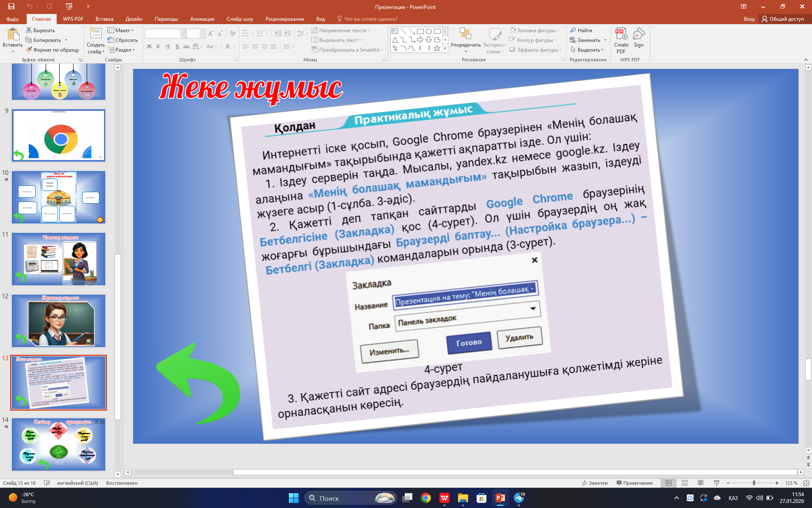Viewport: 812px width, 508px height.
Task: Increase the font size
Action: [x=211, y=33]
